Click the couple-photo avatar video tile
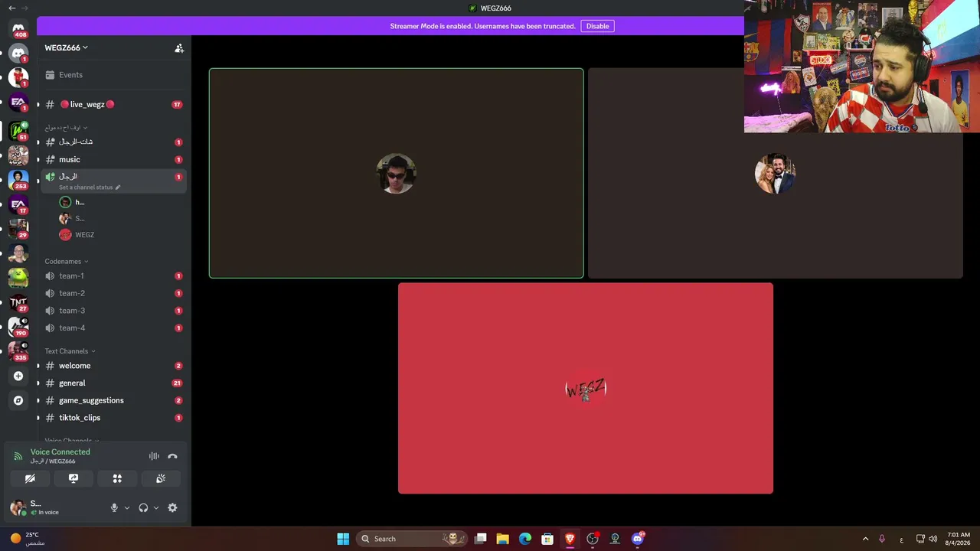The image size is (980, 551). pos(775,174)
